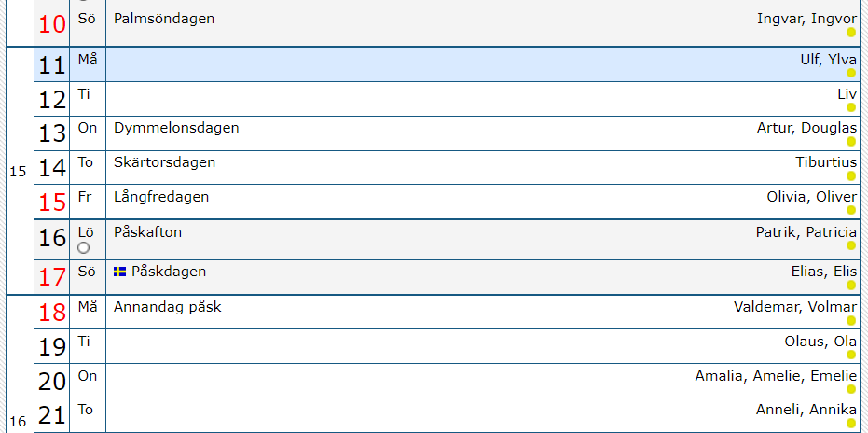Select the Långfredagen entry

pyautogui.click(x=160, y=197)
